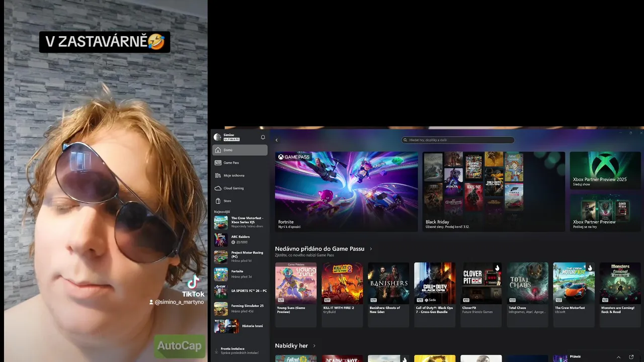Screen dimensions: 644x362
Task: Go back with the arrow icon
Action: tap(276, 140)
